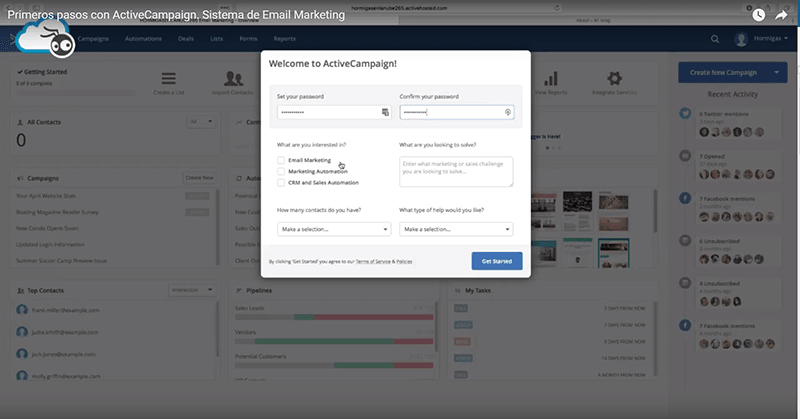Select the highlighted email template thumbnail
Screen dimensions: 800x419
click(613, 253)
